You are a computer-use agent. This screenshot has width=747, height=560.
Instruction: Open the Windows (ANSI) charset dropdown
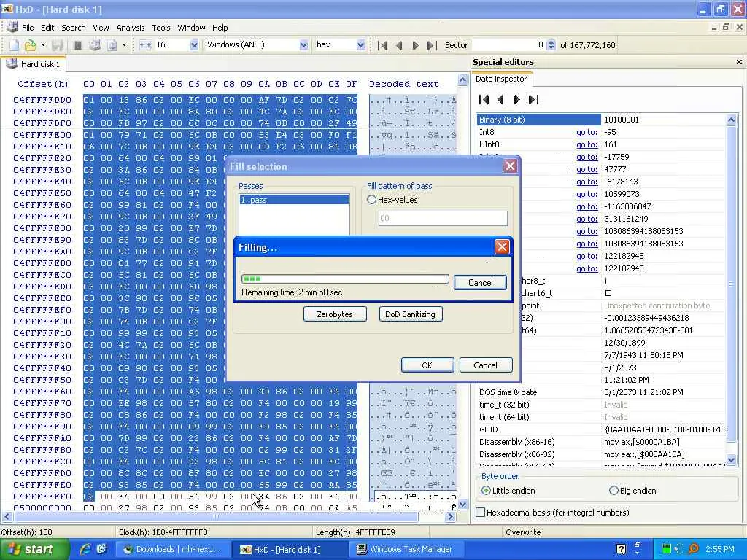(303, 45)
